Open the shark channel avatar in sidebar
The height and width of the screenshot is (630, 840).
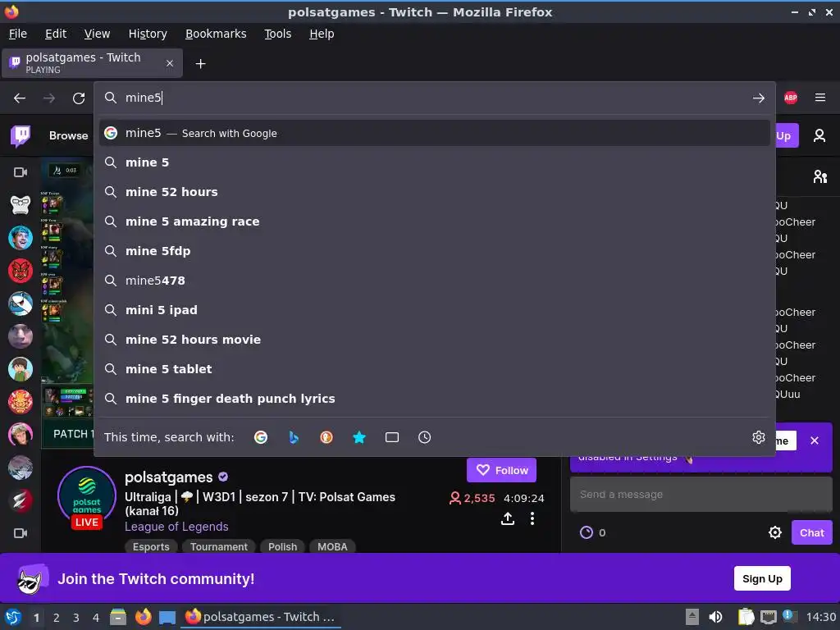coord(21,304)
